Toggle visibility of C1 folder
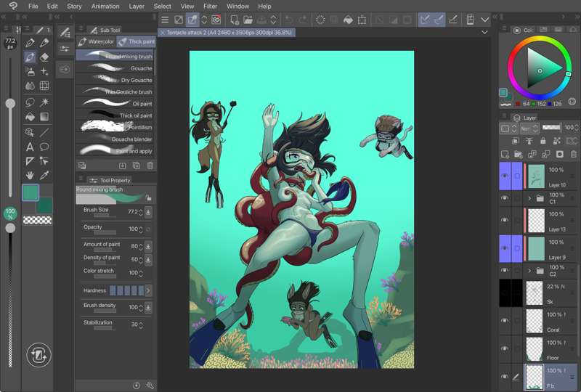Screen dimensions: 581x392 [505, 198]
